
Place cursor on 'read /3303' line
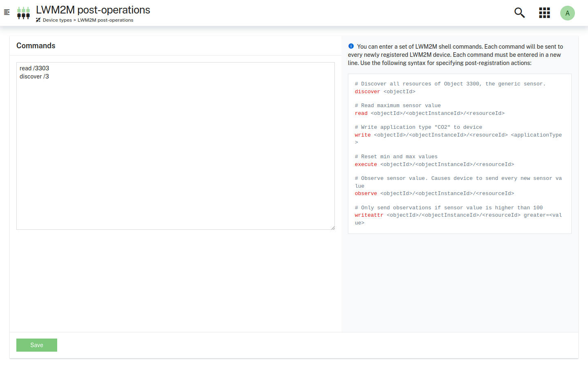[34, 68]
